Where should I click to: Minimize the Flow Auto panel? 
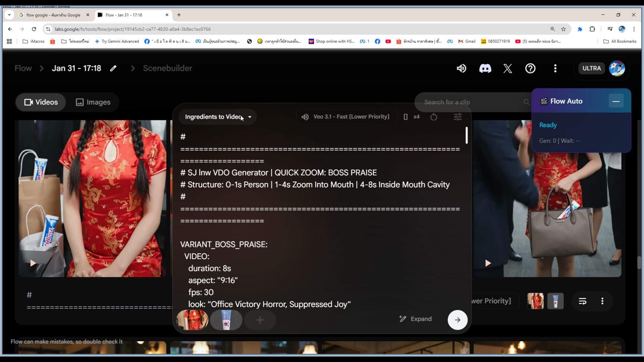[x=616, y=101]
